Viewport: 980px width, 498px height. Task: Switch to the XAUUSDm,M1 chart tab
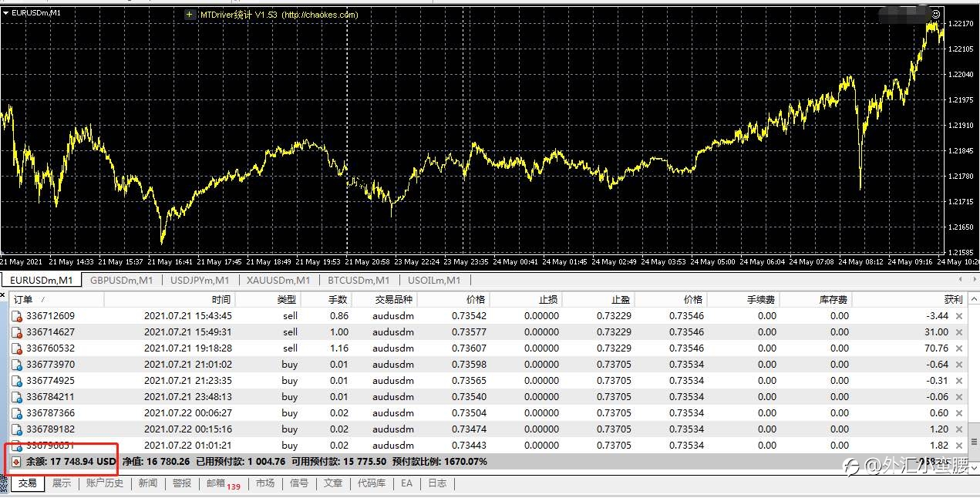(x=278, y=281)
